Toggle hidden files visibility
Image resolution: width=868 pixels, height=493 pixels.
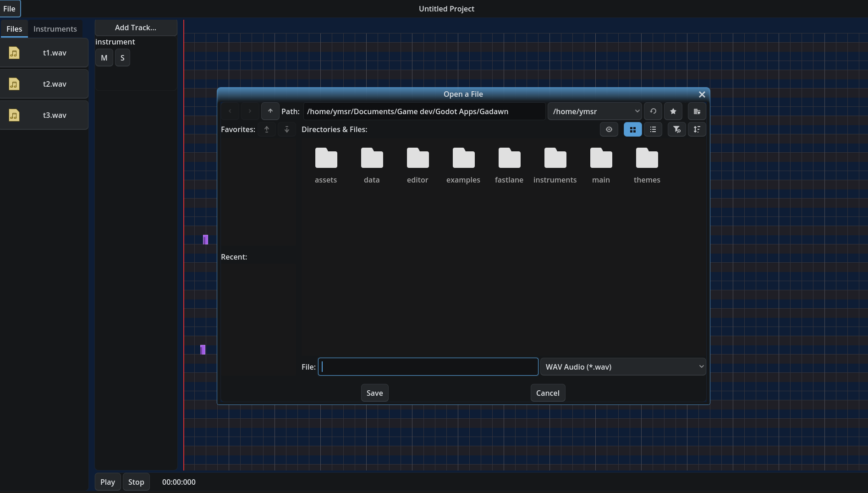(x=609, y=129)
